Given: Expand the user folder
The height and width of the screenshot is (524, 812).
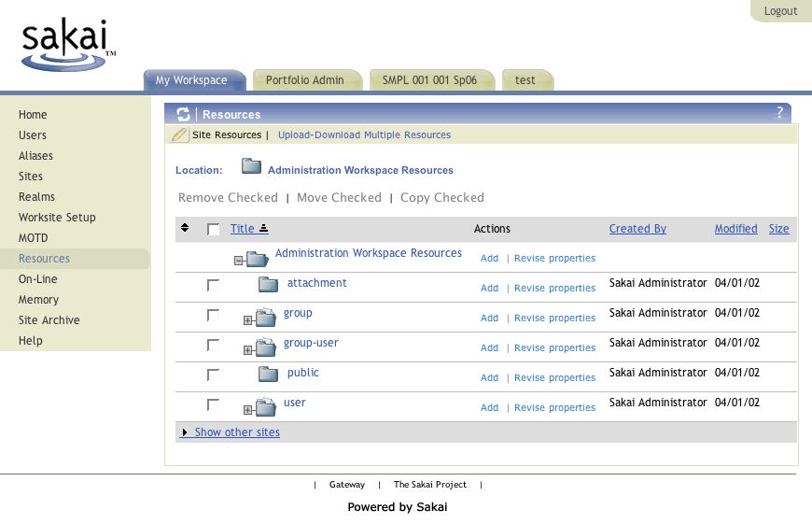Looking at the screenshot, I should pos(248,410).
